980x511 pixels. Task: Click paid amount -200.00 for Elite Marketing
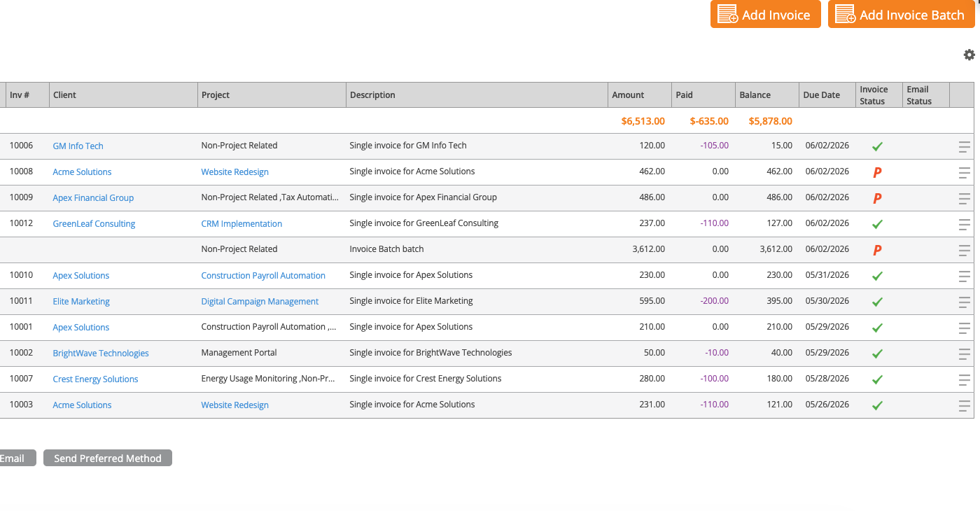tap(715, 301)
